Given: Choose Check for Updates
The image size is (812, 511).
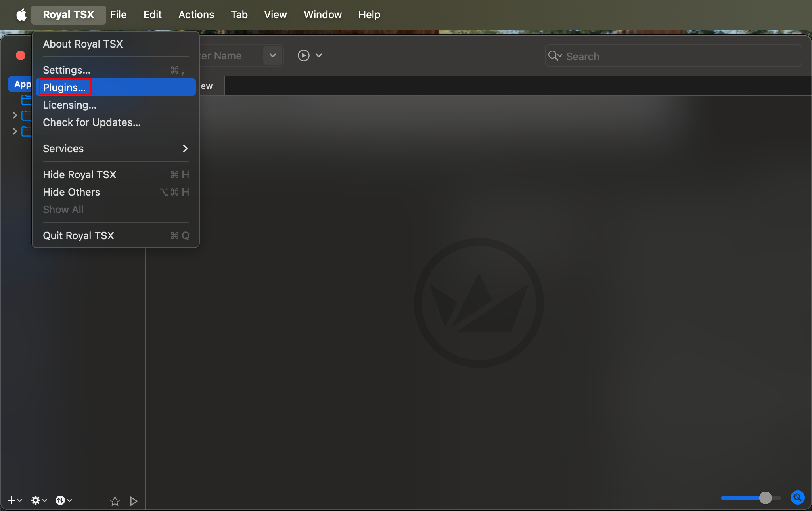Looking at the screenshot, I should 91,122.
